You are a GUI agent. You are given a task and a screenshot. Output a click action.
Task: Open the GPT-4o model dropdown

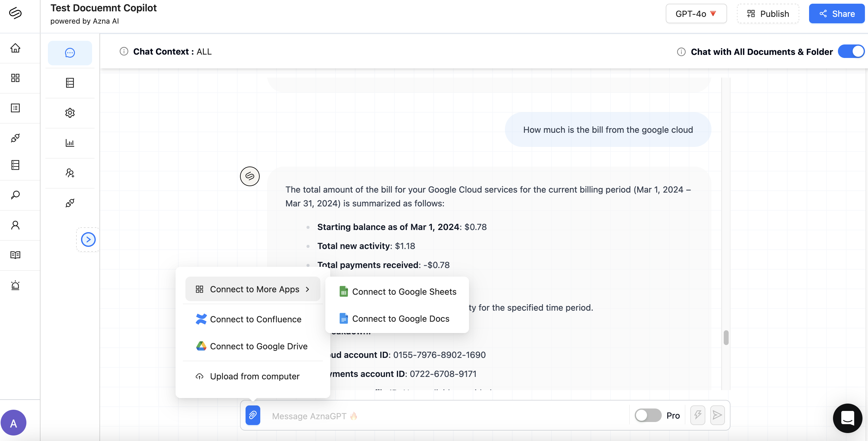click(696, 14)
